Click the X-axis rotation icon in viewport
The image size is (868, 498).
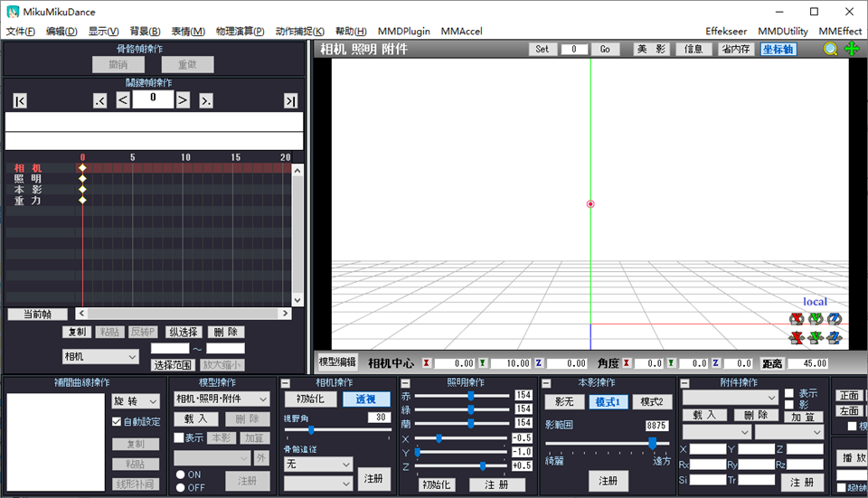point(797,318)
